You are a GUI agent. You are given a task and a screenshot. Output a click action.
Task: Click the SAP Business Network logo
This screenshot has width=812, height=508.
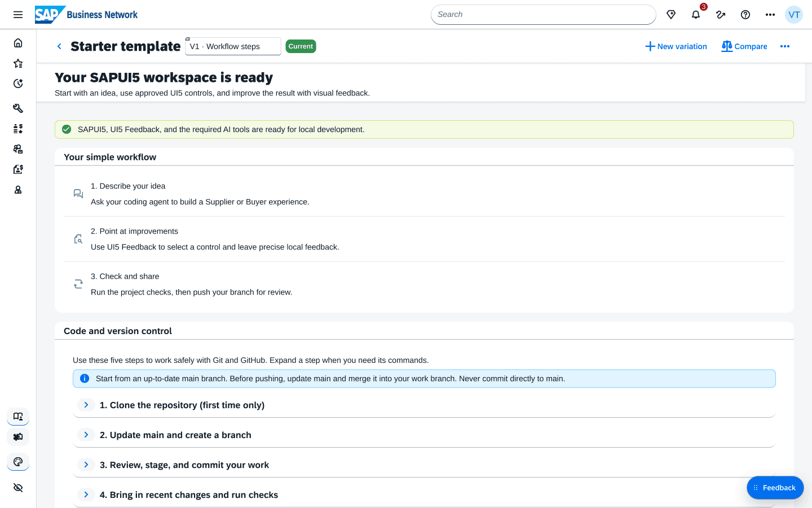pos(86,15)
